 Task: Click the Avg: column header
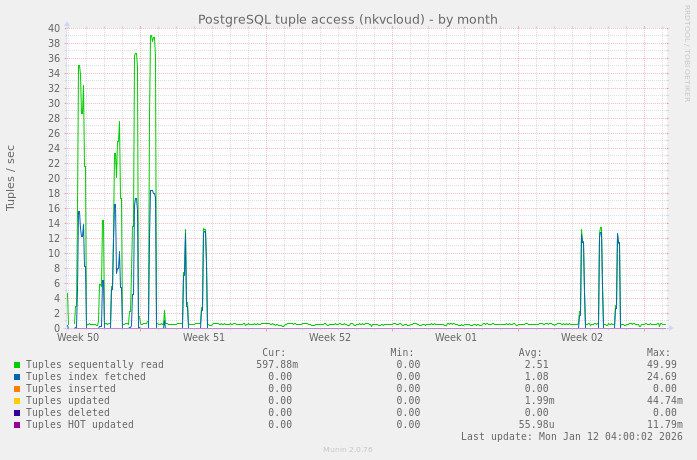click(530, 352)
